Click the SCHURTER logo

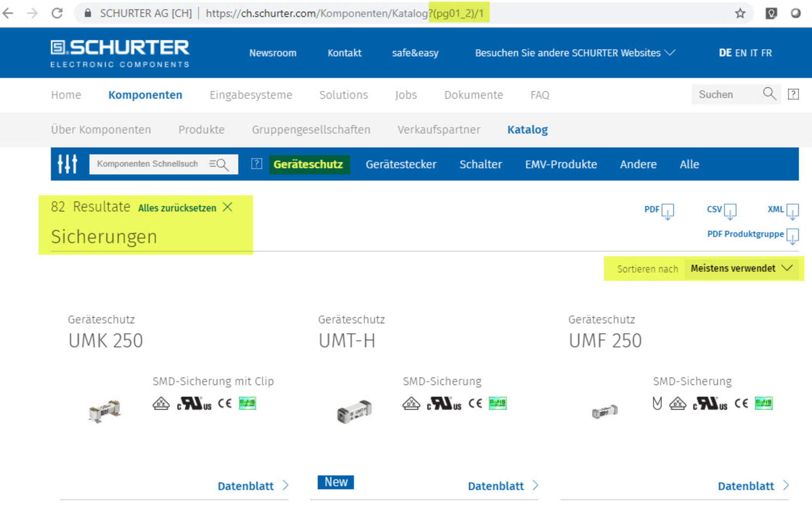coord(120,53)
